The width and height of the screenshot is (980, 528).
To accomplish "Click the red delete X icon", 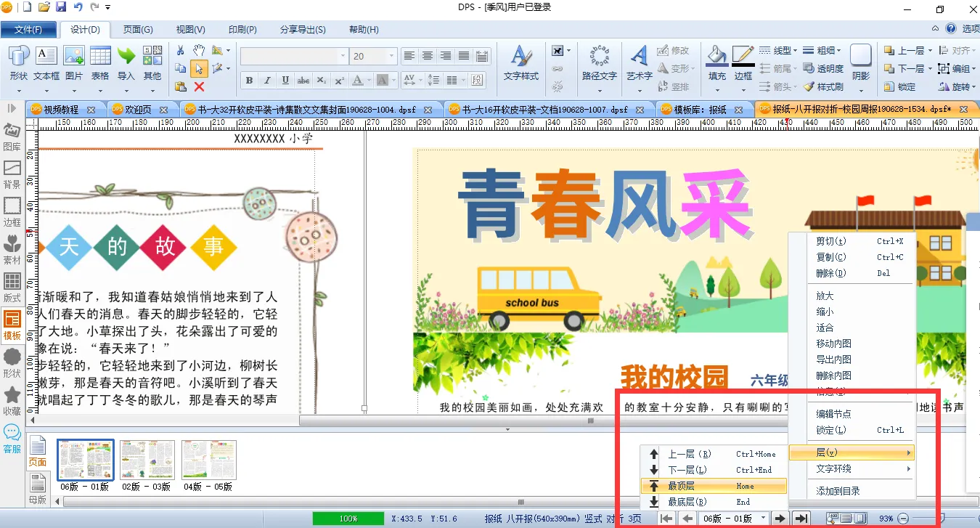I will pyautogui.click(x=199, y=86).
